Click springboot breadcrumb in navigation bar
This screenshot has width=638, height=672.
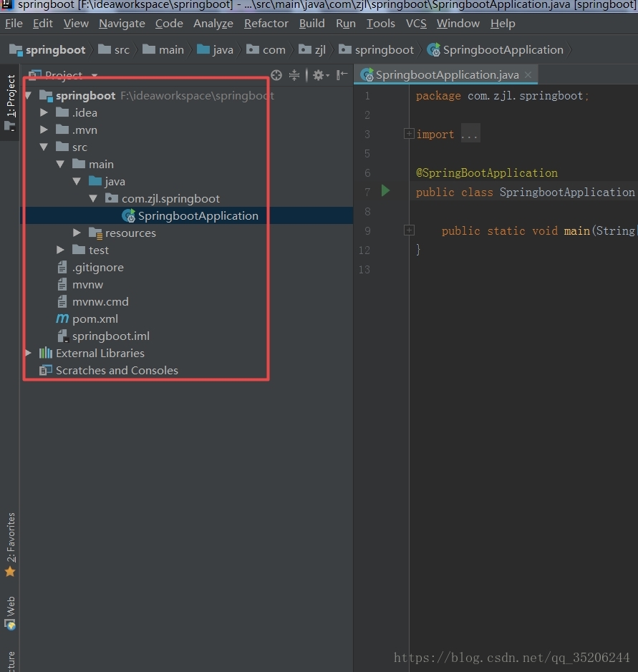[47, 50]
